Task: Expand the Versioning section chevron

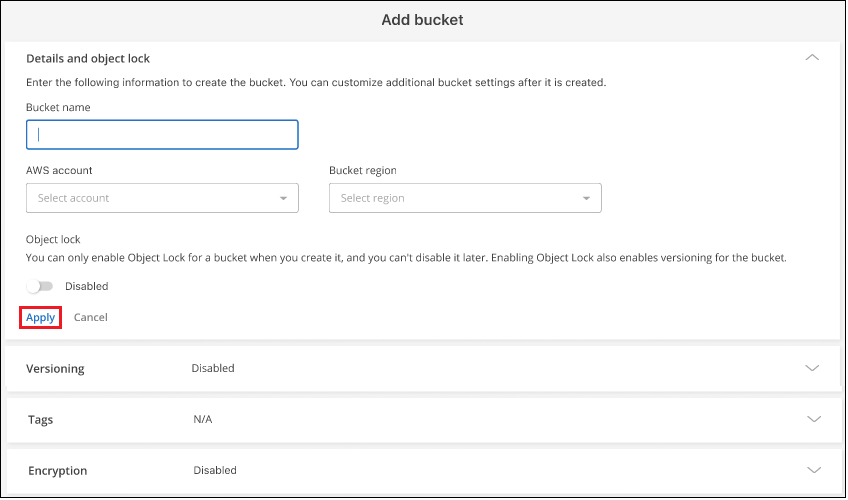Action: [812, 368]
